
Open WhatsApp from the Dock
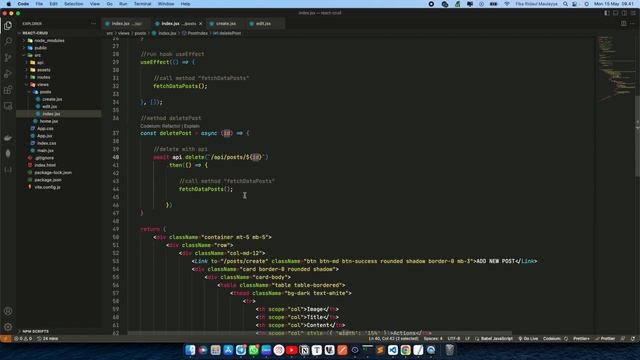click(x=253, y=350)
